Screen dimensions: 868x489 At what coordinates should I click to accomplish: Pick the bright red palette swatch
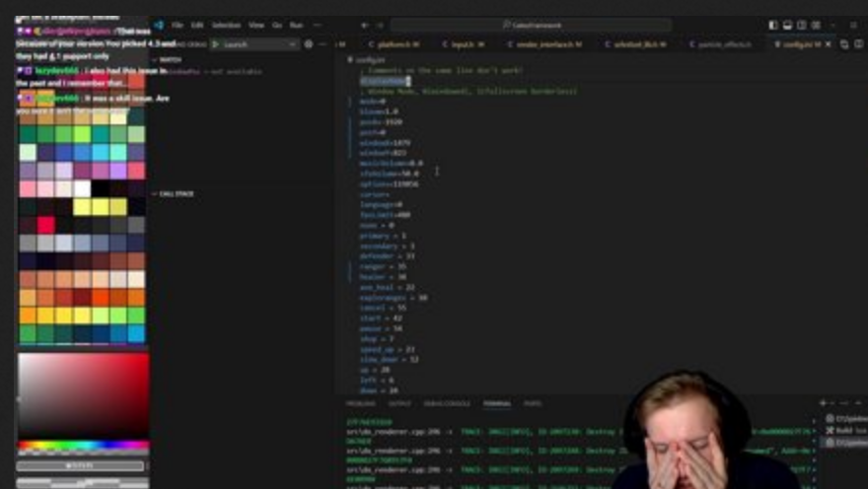(46, 225)
